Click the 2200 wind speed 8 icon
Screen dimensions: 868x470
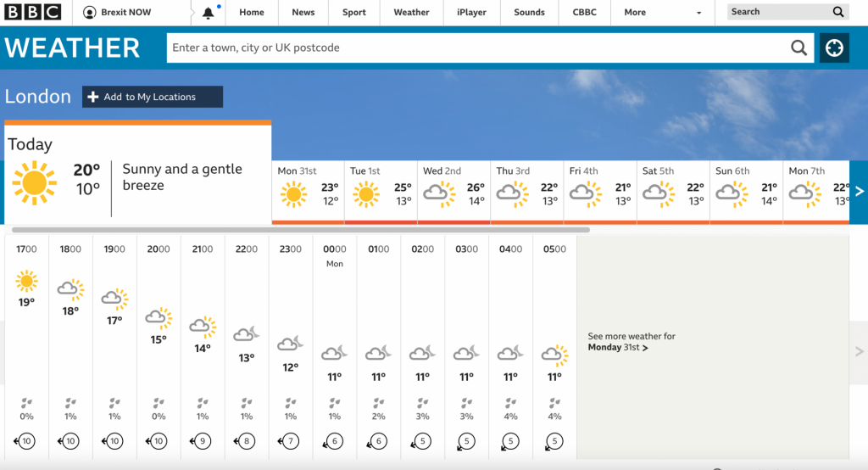point(245,441)
